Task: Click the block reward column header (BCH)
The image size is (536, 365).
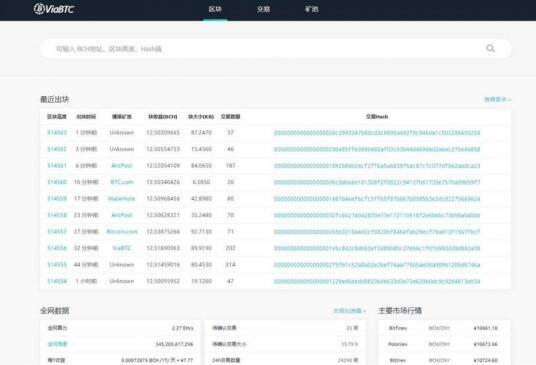Action: click(x=163, y=117)
